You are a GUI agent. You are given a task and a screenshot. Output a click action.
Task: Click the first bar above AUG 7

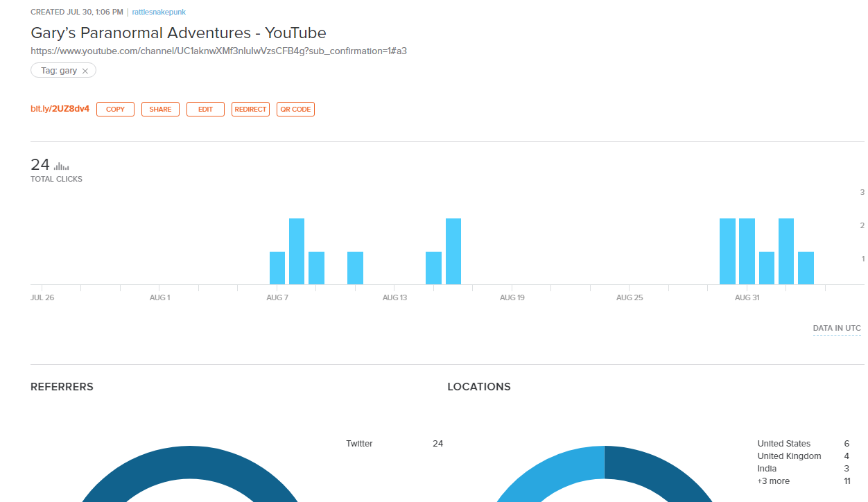277,268
